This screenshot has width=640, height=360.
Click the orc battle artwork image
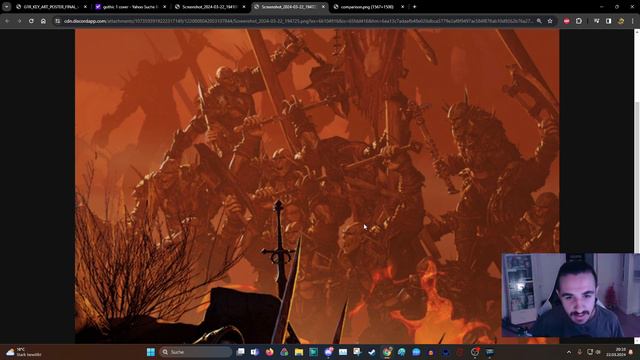tap(317, 186)
